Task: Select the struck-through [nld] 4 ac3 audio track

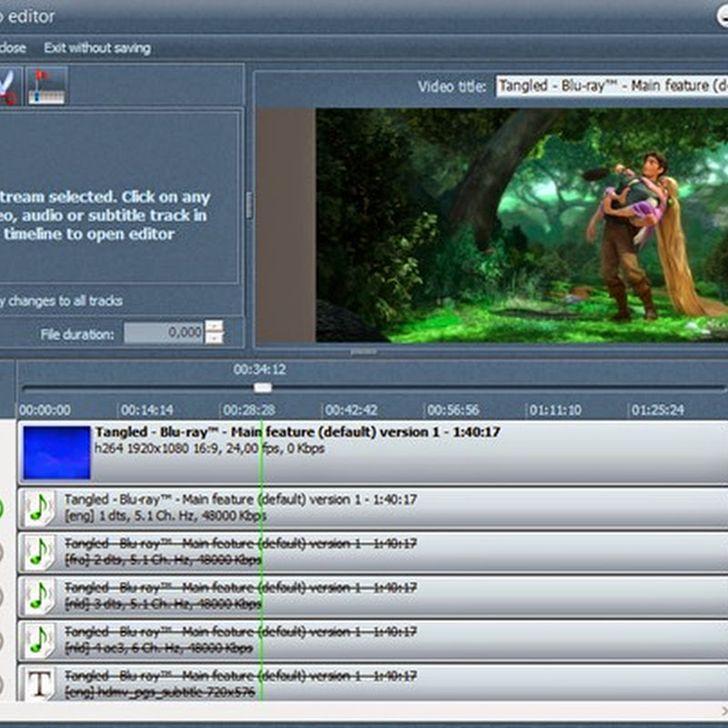Action: pyautogui.click(x=373, y=641)
